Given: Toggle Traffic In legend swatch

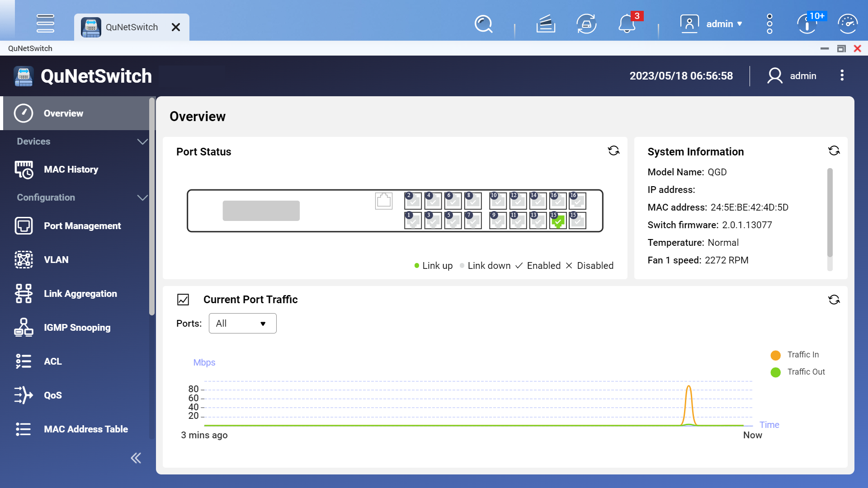Looking at the screenshot, I should [x=775, y=355].
